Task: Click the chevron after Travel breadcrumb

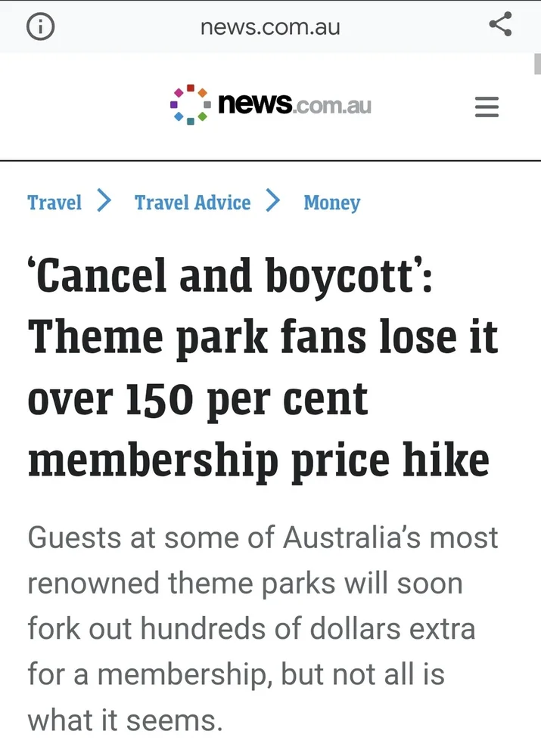Action: point(104,200)
